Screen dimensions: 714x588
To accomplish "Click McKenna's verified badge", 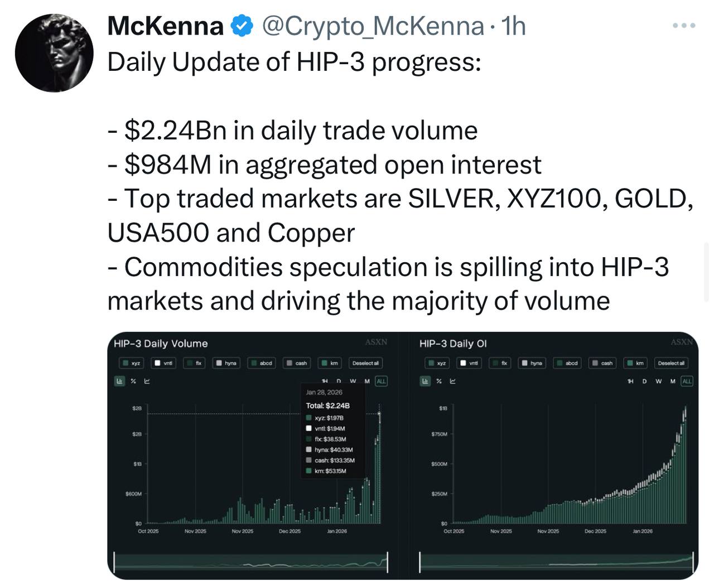I will point(241,25).
